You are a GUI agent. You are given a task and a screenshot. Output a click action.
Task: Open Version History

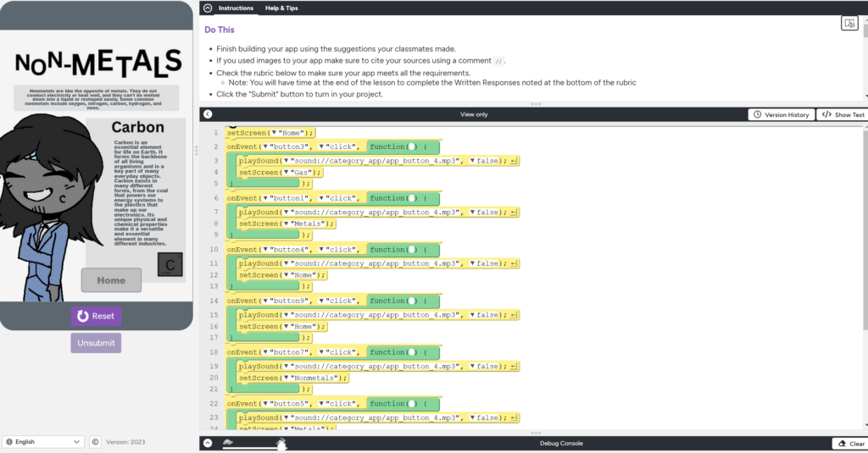780,114
